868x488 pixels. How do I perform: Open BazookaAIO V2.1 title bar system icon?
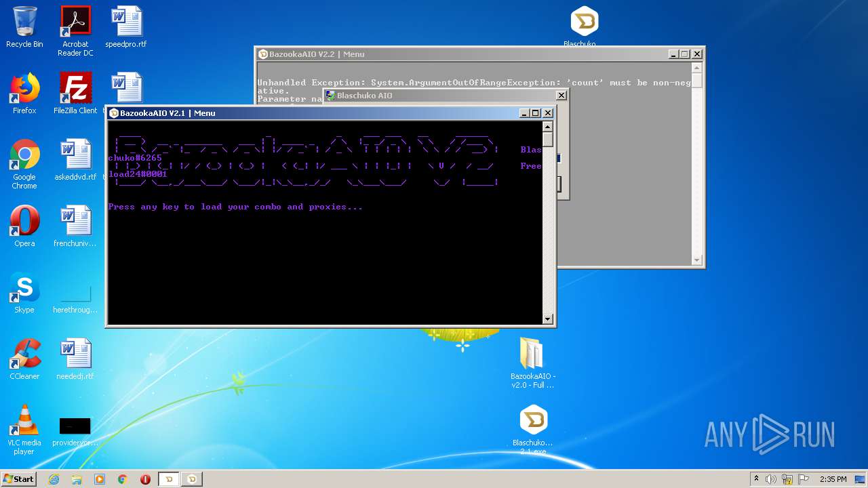click(114, 113)
